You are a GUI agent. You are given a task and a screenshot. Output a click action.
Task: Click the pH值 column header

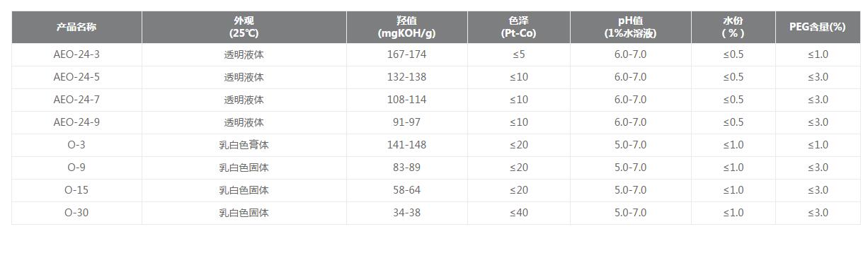coord(631,28)
